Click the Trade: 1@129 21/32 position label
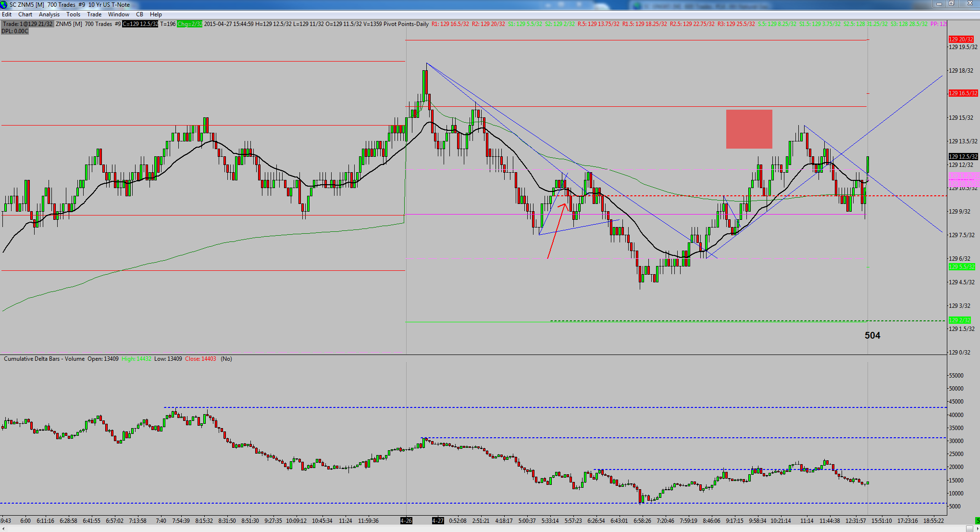The image size is (980, 532). point(27,24)
